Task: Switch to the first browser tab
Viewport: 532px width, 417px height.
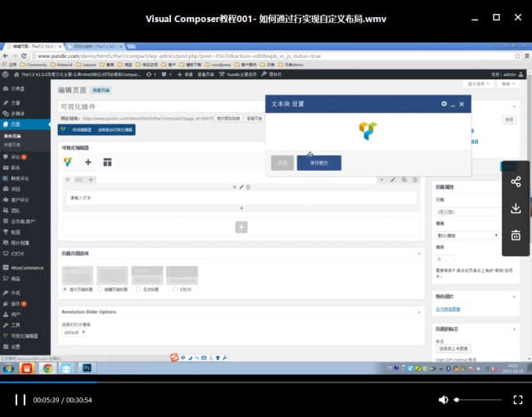Action: [x=34, y=46]
